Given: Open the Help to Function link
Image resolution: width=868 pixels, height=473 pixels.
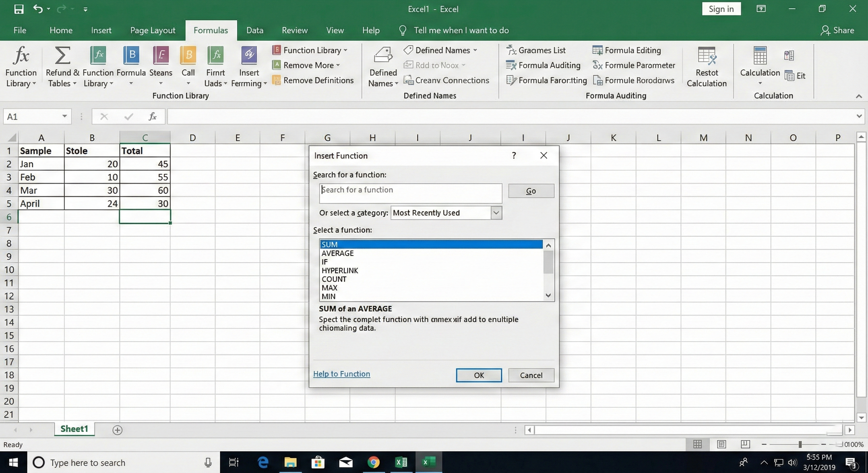Looking at the screenshot, I should (x=341, y=374).
